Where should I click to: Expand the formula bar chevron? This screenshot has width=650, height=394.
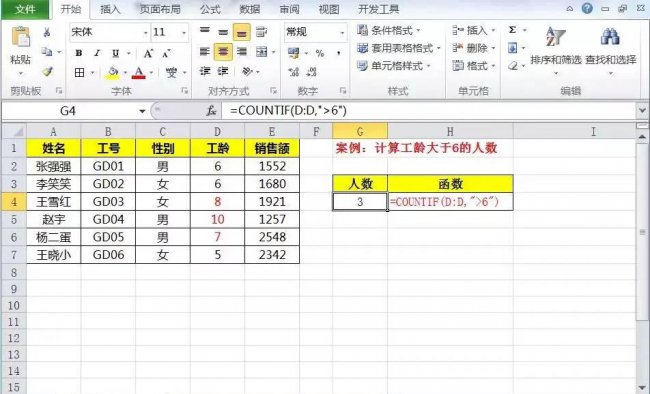pyautogui.click(x=642, y=111)
